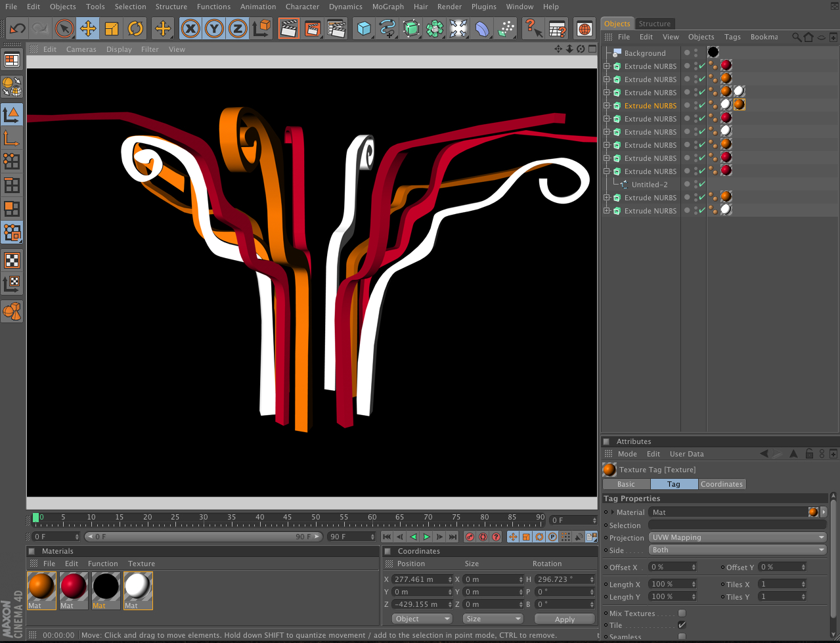The height and width of the screenshot is (643, 840).
Task: Click the blue deformer objects icon
Action: pos(482,29)
